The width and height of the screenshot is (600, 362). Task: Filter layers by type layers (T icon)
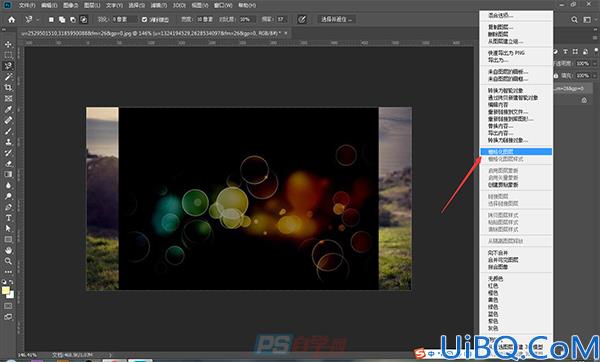[565, 51]
